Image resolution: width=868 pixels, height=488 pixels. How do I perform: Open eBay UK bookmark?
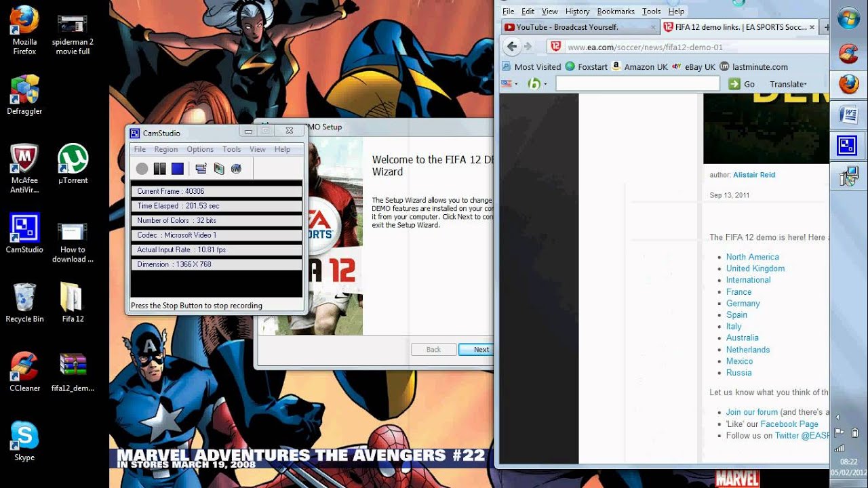[694, 66]
